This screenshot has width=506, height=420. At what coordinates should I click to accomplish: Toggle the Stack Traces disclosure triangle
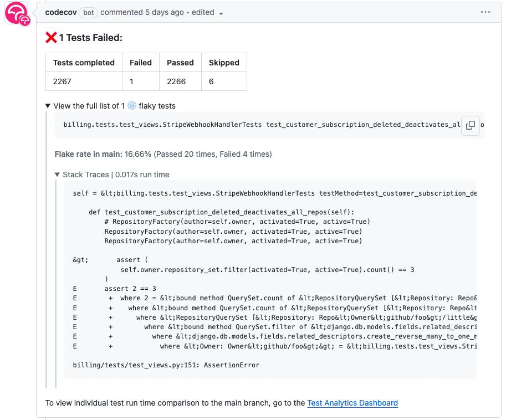point(57,174)
